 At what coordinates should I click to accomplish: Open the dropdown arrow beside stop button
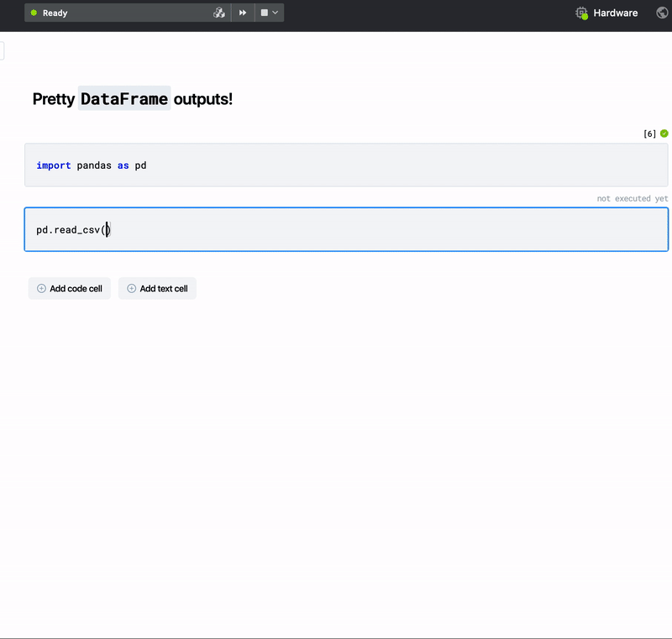[x=276, y=13]
